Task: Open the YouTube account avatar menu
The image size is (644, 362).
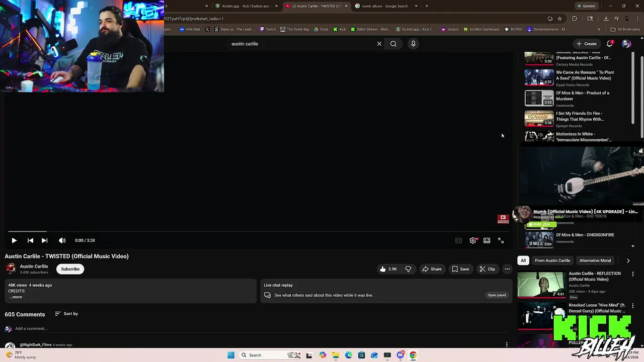Action: coord(626,44)
